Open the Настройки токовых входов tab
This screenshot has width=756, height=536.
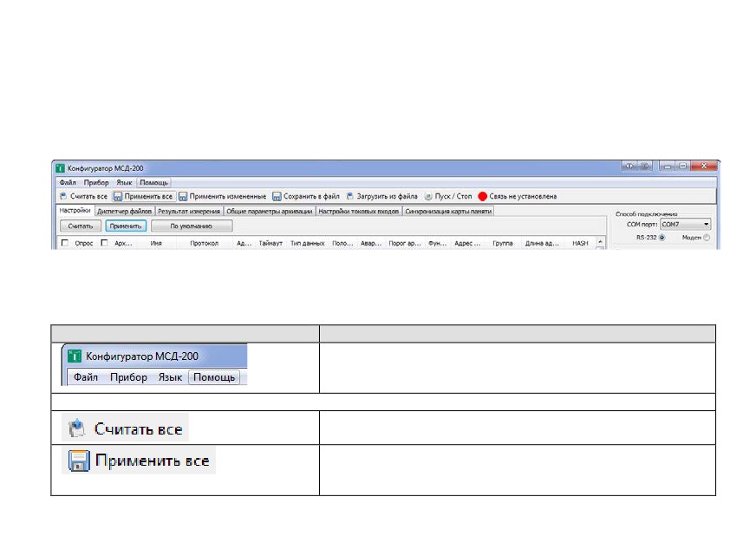click(359, 212)
